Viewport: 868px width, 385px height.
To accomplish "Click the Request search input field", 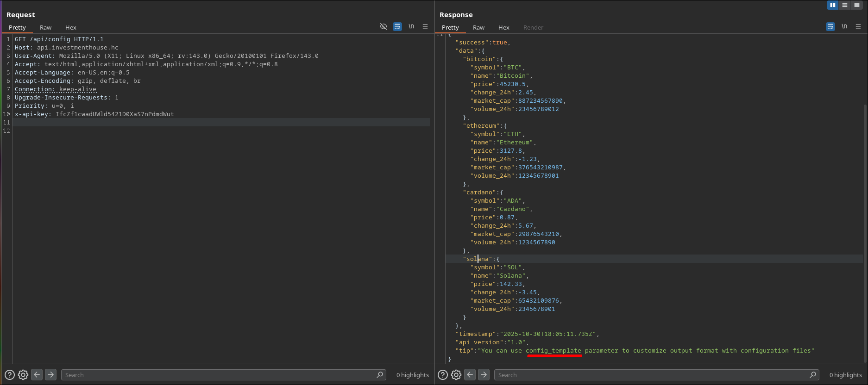I will click(218, 375).
